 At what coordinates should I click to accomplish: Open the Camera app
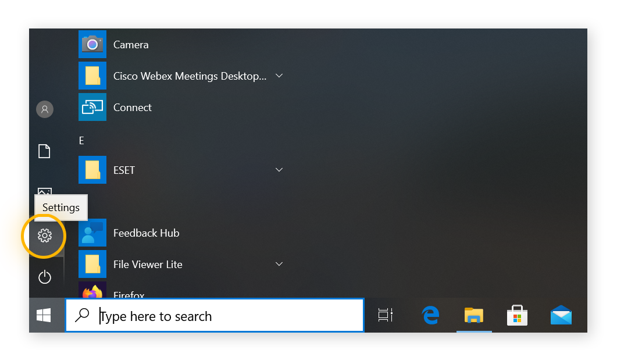130,45
